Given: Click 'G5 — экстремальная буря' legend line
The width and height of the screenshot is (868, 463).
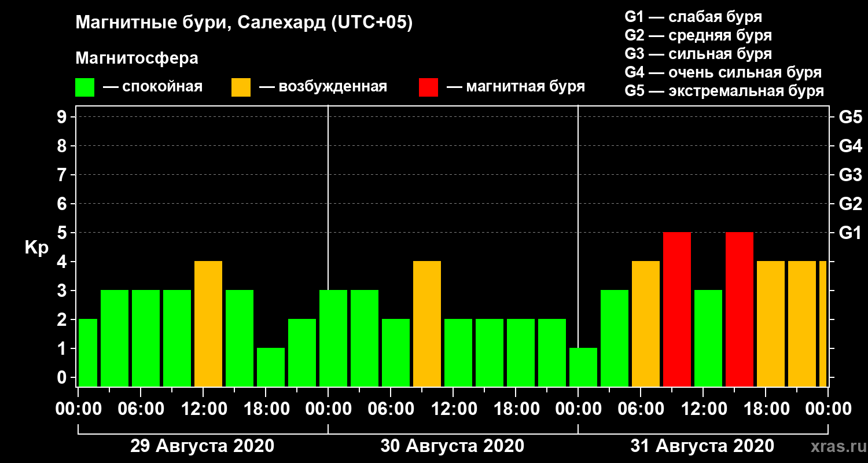Looking at the screenshot, I should (724, 91).
